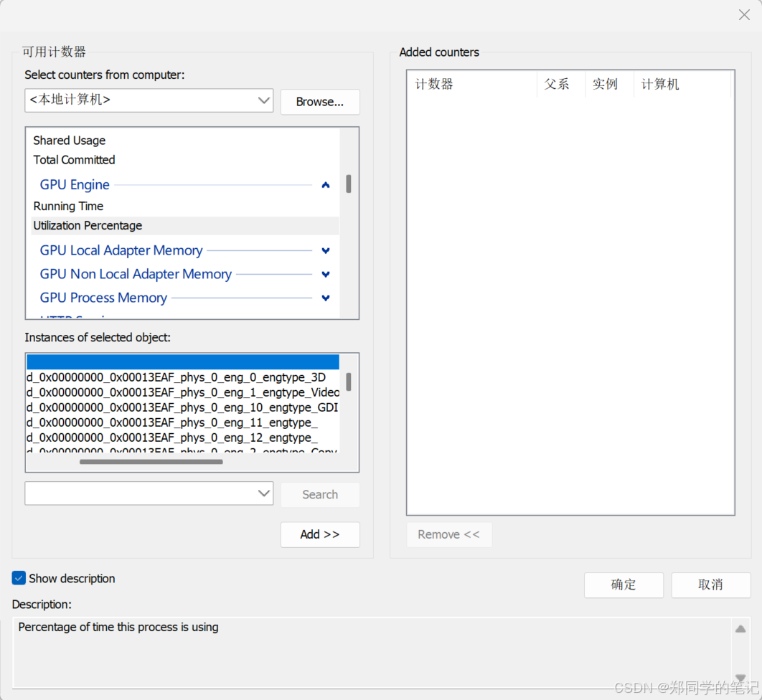Click the Remove << button

tap(449, 534)
